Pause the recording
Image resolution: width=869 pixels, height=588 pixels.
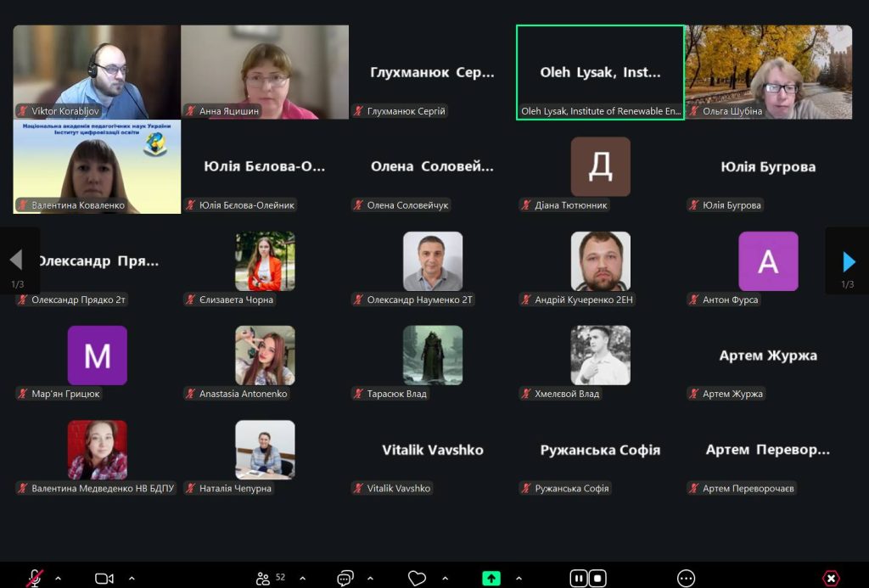[x=579, y=578]
